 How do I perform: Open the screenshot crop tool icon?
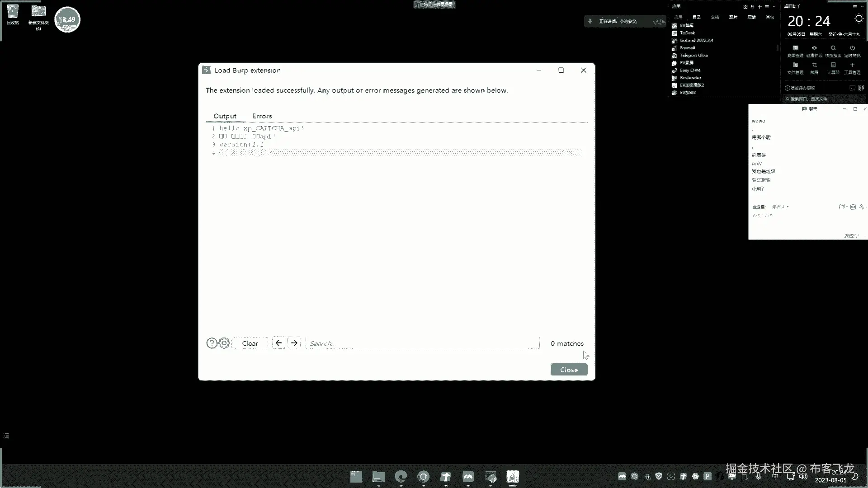[x=814, y=66]
